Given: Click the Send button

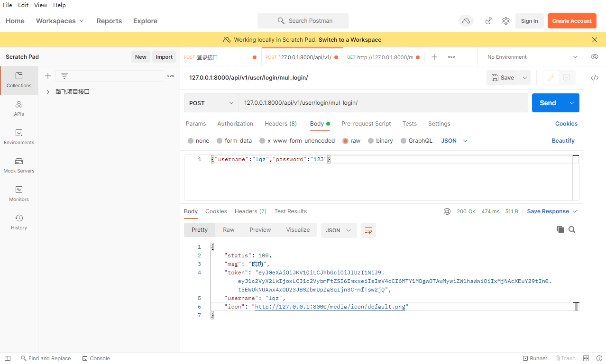Looking at the screenshot, I should coord(548,103).
